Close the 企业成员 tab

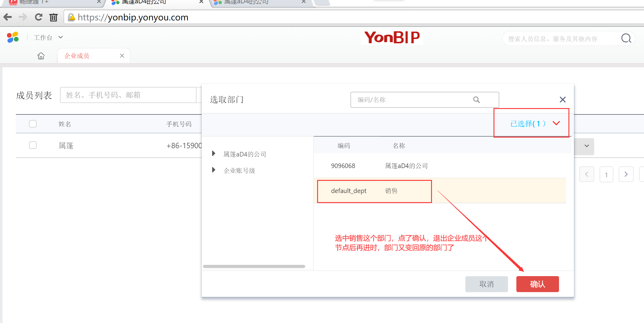[122, 56]
